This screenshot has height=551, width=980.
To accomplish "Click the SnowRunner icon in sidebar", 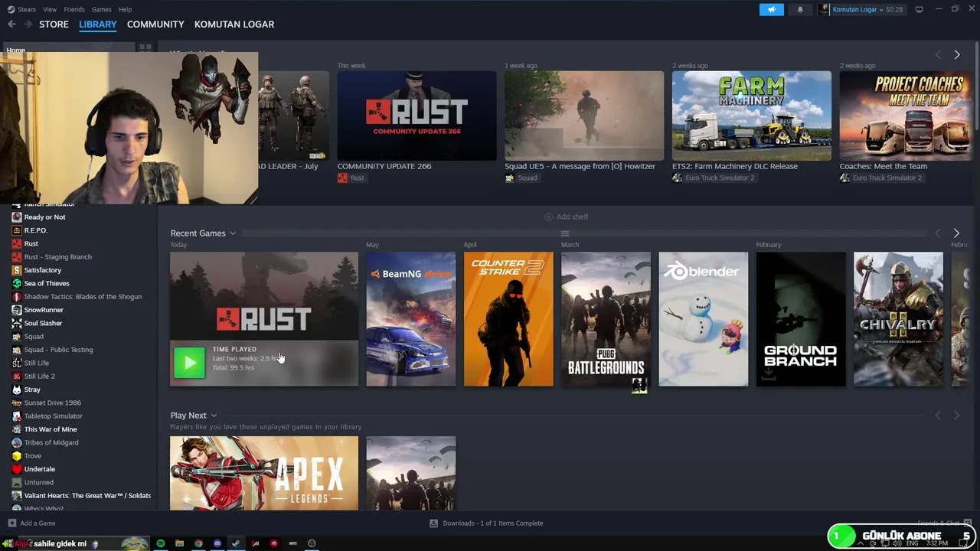I will (x=17, y=310).
